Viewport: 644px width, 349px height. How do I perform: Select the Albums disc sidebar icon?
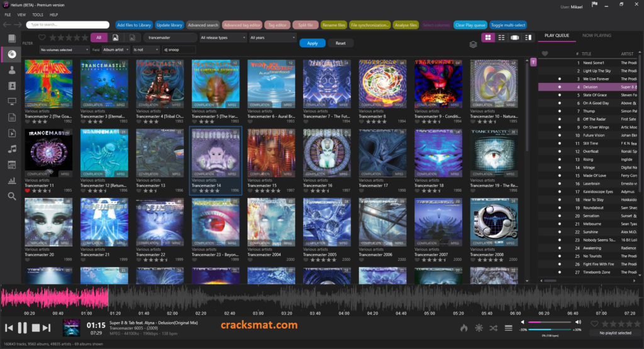[12, 54]
